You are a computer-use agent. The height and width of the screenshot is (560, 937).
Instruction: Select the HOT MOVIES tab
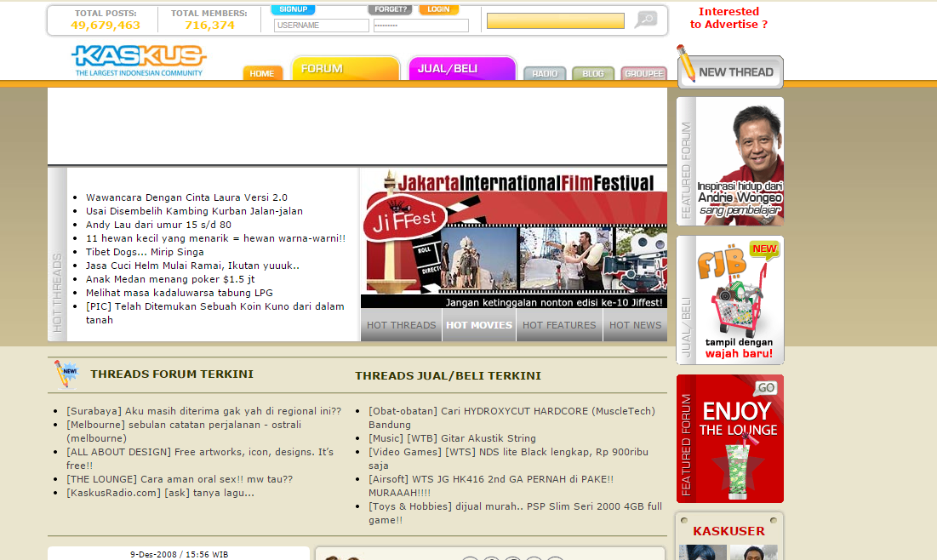pos(479,325)
